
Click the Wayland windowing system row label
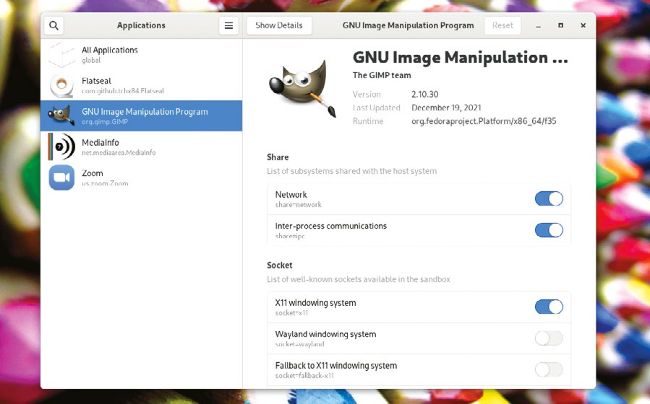(325, 334)
